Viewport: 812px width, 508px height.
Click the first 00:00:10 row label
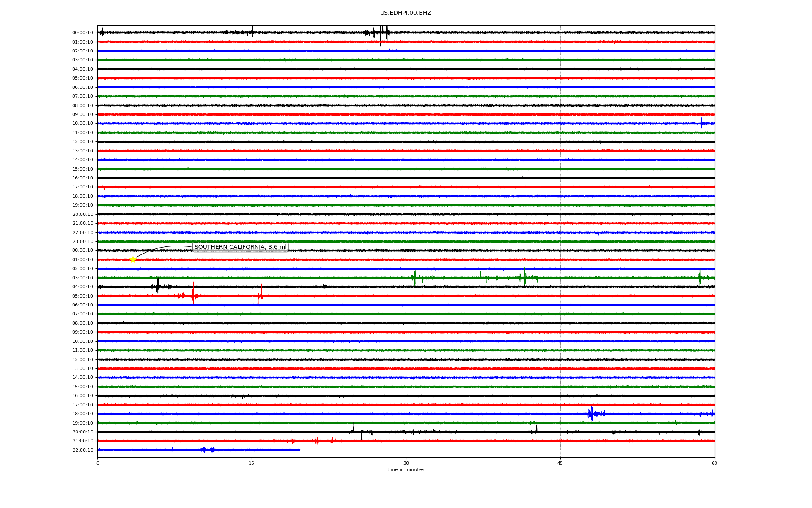[x=82, y=33]
